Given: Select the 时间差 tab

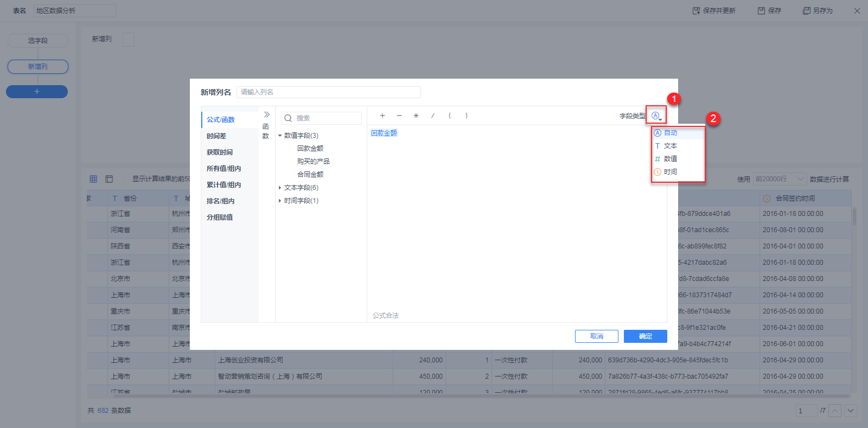Looking at the screenshot, I should point(229,136).
